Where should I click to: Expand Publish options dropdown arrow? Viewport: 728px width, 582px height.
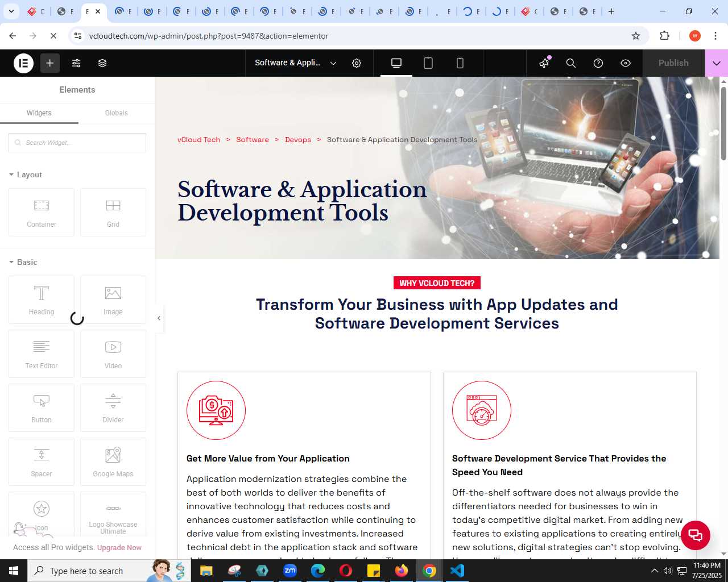pos(717,63)
